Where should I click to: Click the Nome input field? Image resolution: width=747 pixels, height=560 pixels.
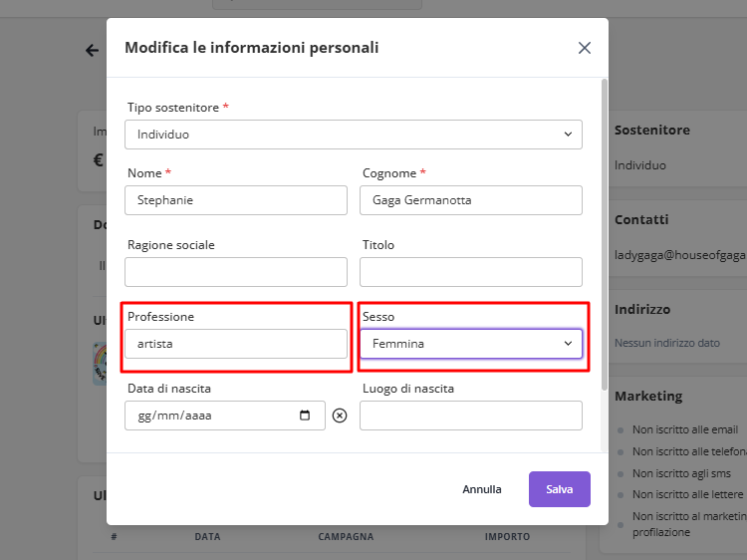coord(236,200)
